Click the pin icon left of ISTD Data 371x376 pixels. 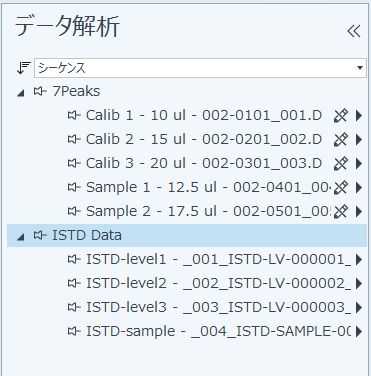coord(40,235)
